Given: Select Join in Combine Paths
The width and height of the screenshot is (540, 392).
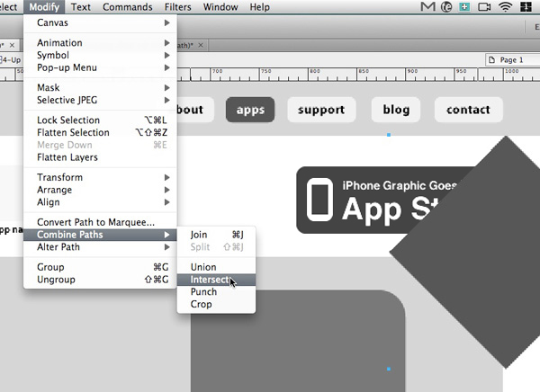Looking at the screenshot, I should coord(216,235).
